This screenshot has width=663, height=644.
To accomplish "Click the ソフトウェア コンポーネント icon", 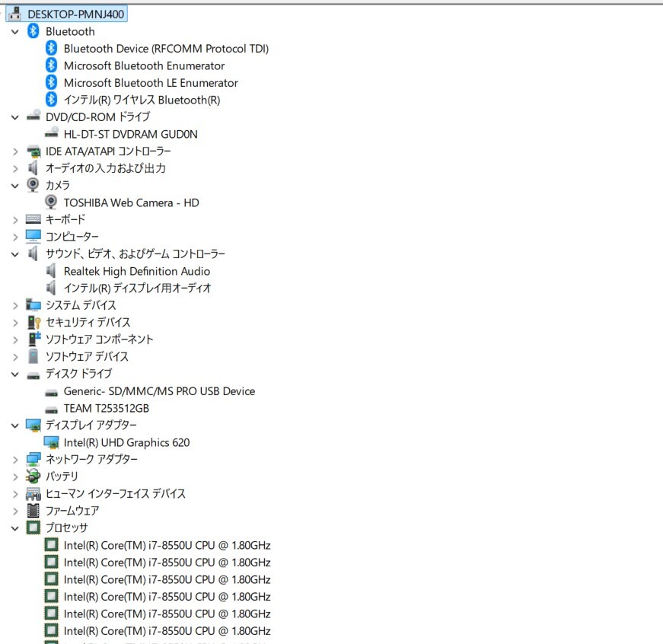I will pyautogui.click(x=34, y=339).
